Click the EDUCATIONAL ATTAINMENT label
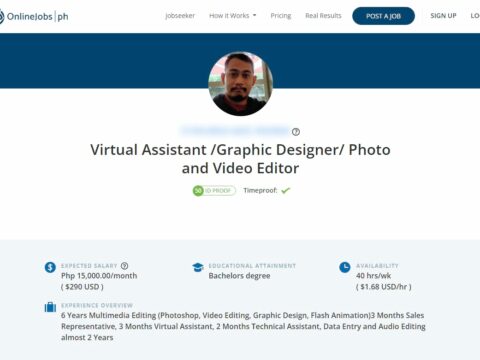 tap(252, 266)
